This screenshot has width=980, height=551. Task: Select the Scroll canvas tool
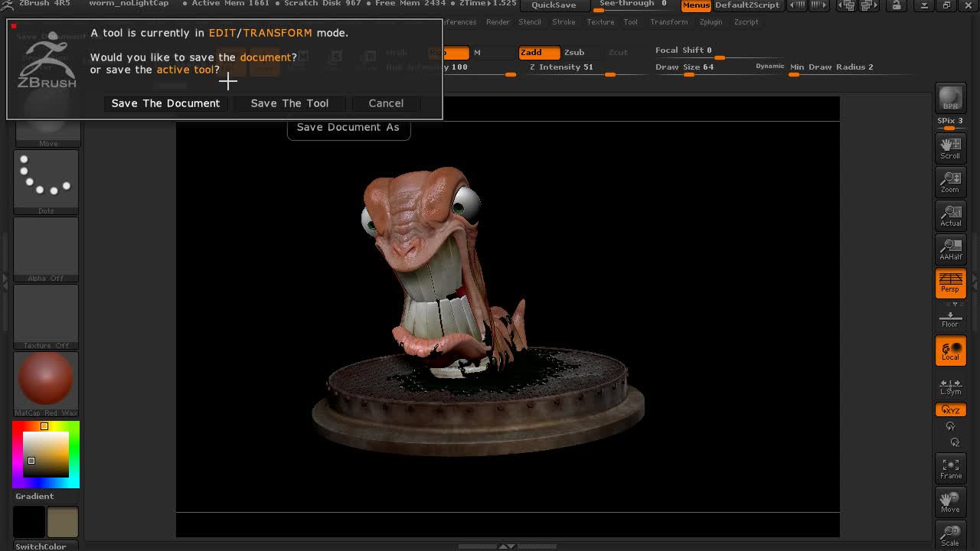pyautogui.click(x=950, y=147)
